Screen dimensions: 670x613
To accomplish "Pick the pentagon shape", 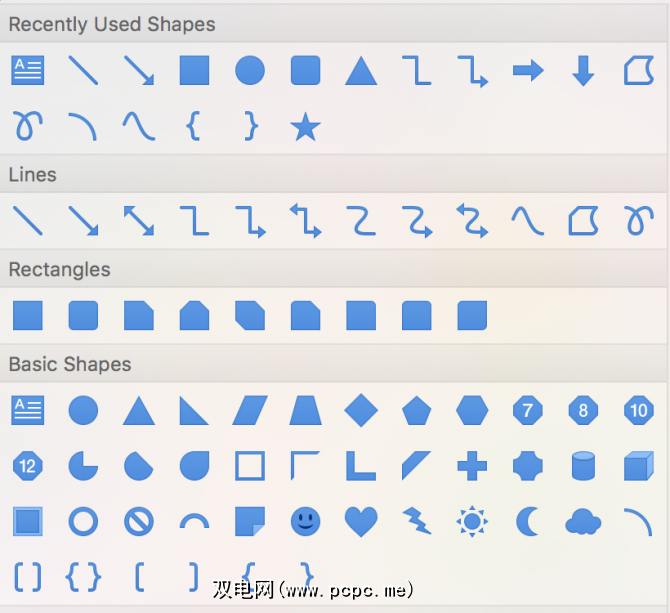I will [x=416, y=409].
